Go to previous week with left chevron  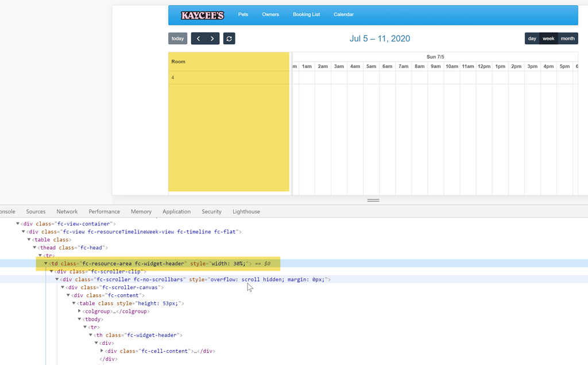coord(199,38)
